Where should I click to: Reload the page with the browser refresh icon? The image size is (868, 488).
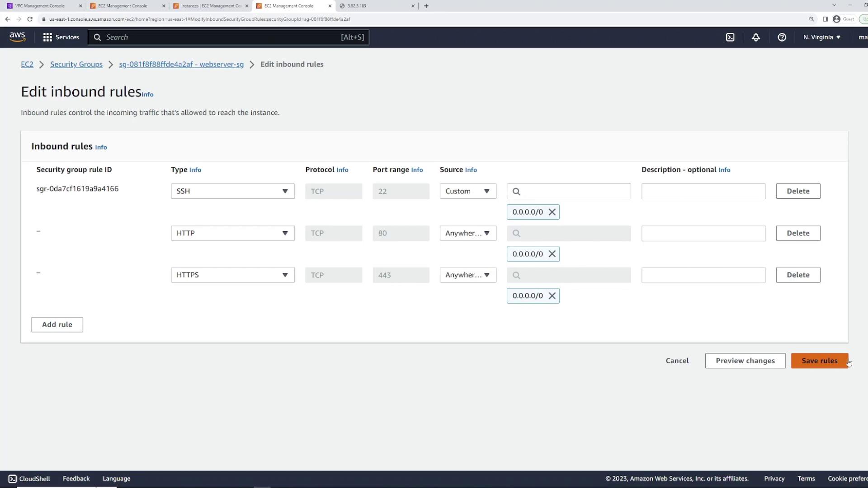(x=30, y=19)
